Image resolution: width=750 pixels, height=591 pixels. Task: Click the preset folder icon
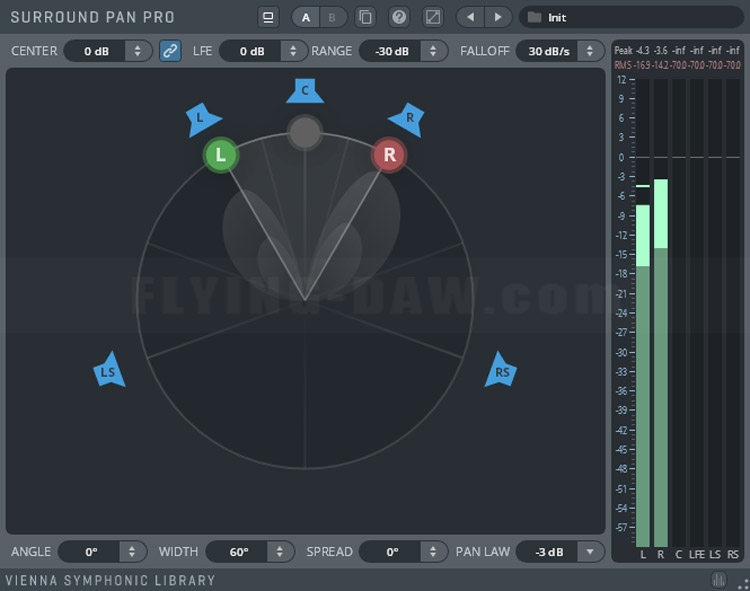[534, 18]
